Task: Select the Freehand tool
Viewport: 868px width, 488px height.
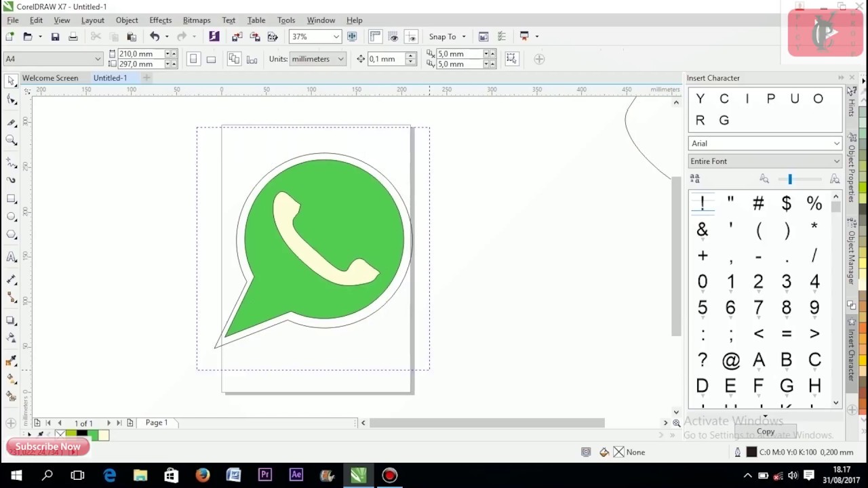Action: (11, 163)
